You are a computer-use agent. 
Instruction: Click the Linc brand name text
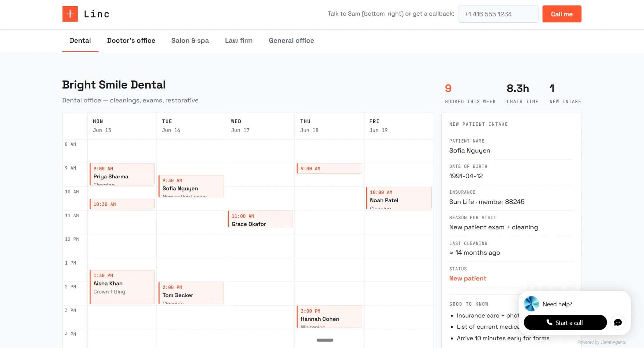click(97, 14)
